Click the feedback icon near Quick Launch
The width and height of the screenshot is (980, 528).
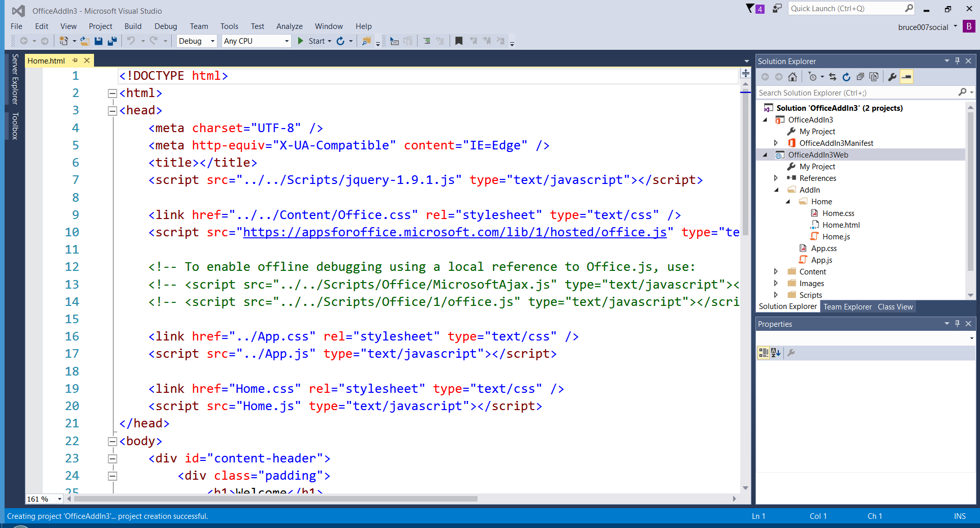point(777,8)
